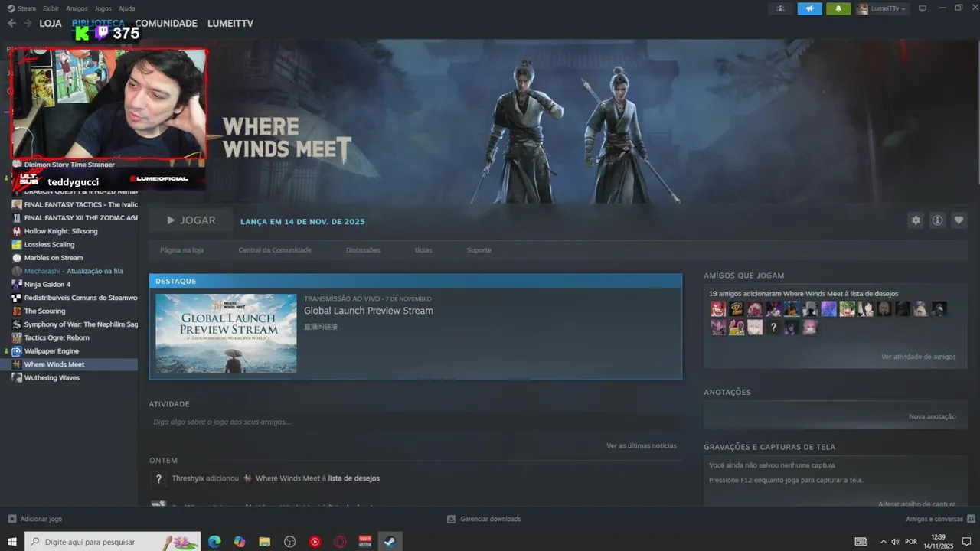Viewport: 980px width, 551px height.
Task: Open File Explorer from taskbar
Action: point(265,542)
